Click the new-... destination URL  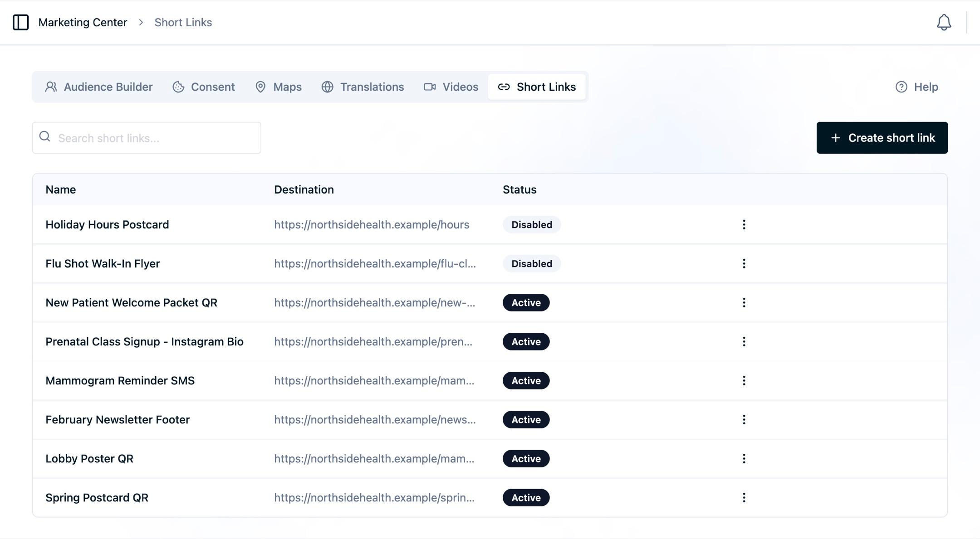375,303
